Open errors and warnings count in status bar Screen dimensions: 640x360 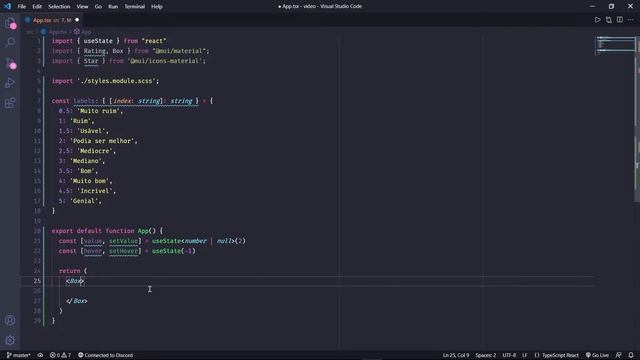60,355
